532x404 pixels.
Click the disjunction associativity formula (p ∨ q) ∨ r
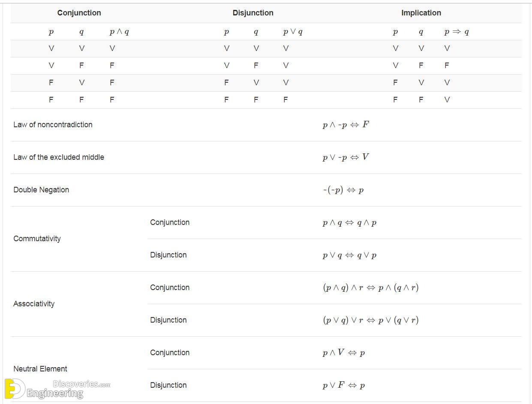pos(371,320)
